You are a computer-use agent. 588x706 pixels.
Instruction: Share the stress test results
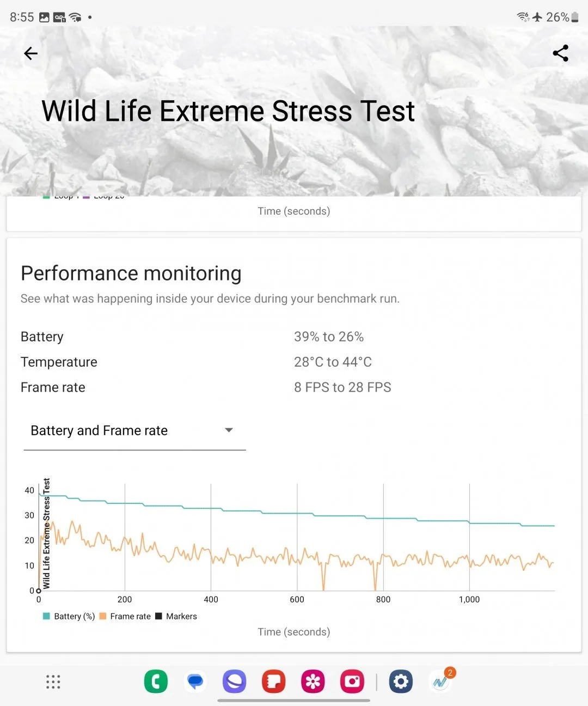point(560,53)
